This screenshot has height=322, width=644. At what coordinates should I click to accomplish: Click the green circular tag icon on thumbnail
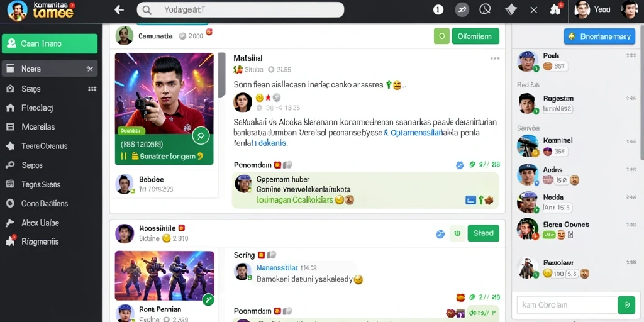201,136
